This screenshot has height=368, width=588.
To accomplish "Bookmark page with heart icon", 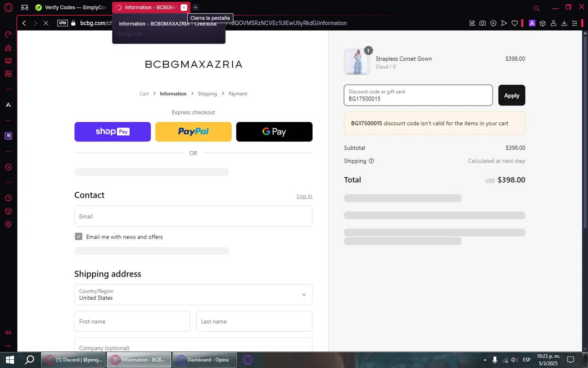I will (515, 23).
